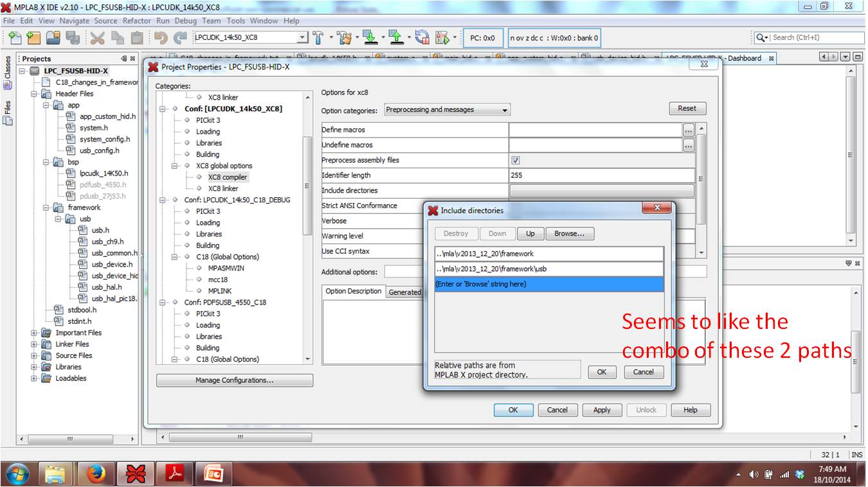Viewport: 868px width, 487px height.
Task: Click the Build Project hammer icon
Action: point(318,37)
